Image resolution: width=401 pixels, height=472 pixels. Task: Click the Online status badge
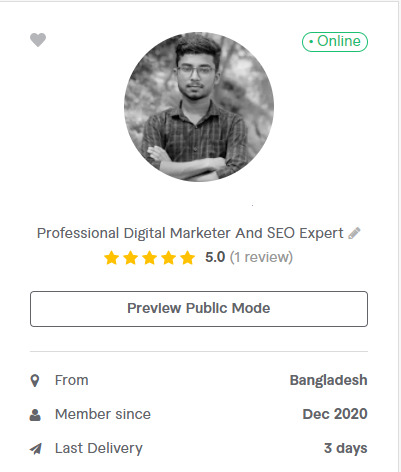[335, 42]
